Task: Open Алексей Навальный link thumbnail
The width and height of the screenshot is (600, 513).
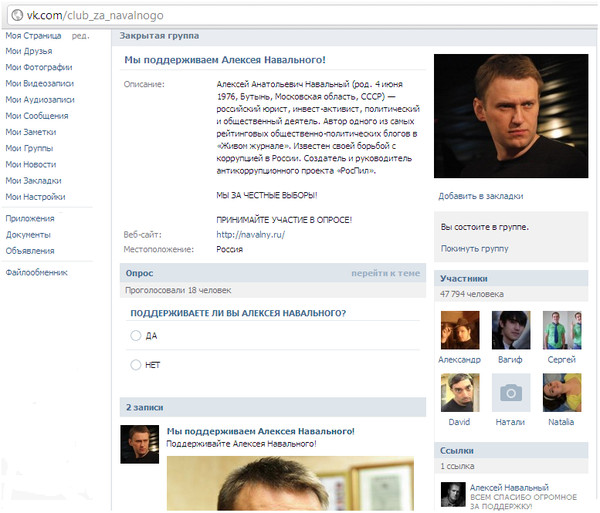Action: (453, 494)
